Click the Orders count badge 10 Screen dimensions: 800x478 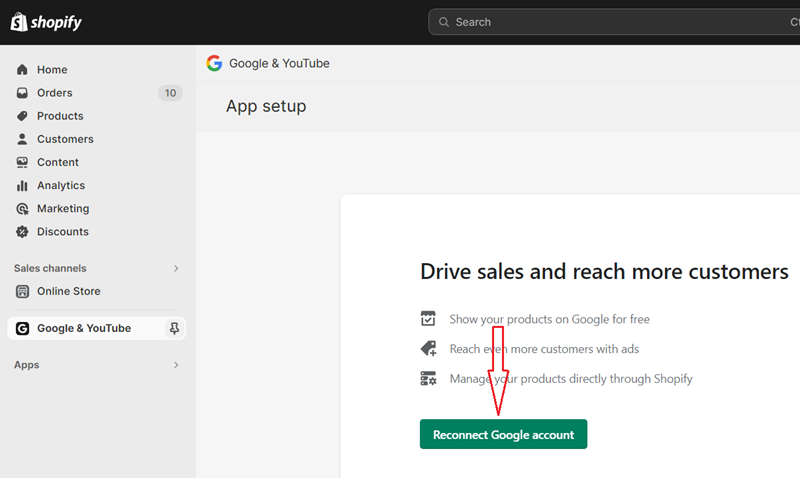click(170, 93)
